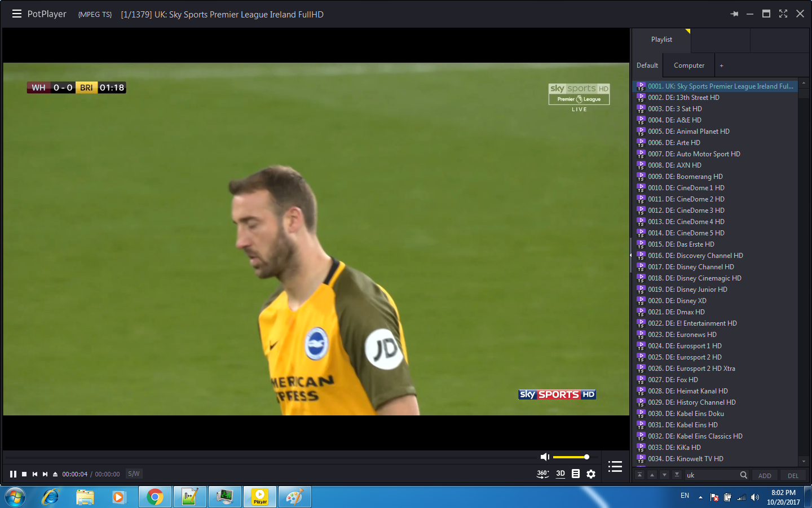Select the Default playlist tab
The width and height of the screenshot is (812, 508).
click(x=647, y=65)
